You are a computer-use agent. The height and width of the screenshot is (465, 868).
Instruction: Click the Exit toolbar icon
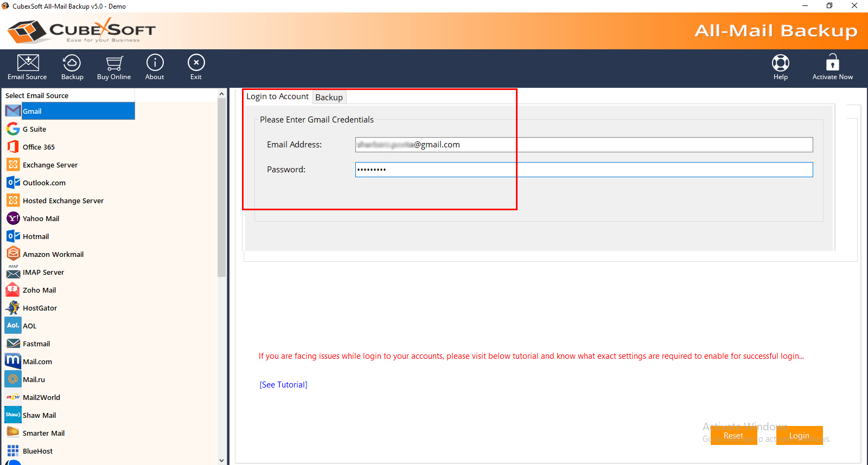196,63
